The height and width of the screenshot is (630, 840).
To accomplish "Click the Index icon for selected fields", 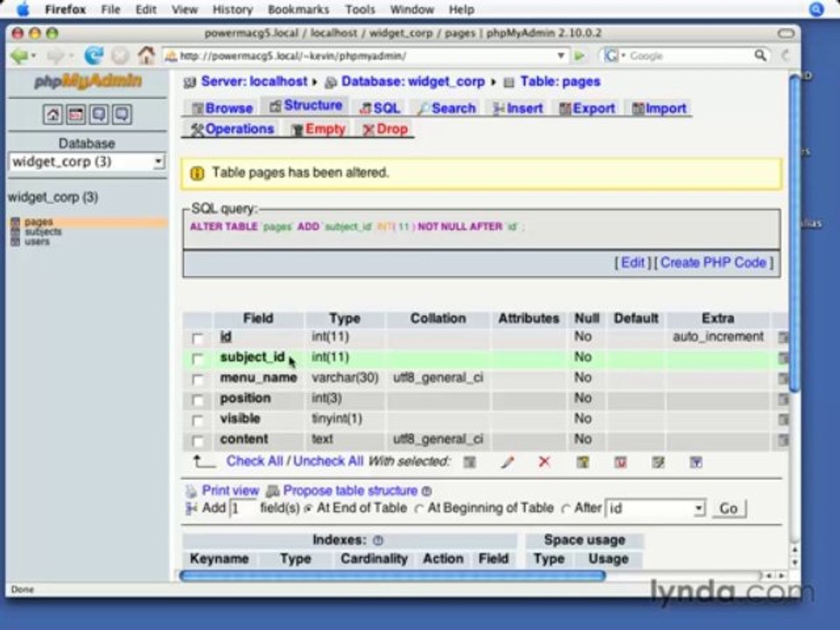I will click(658, 462).
